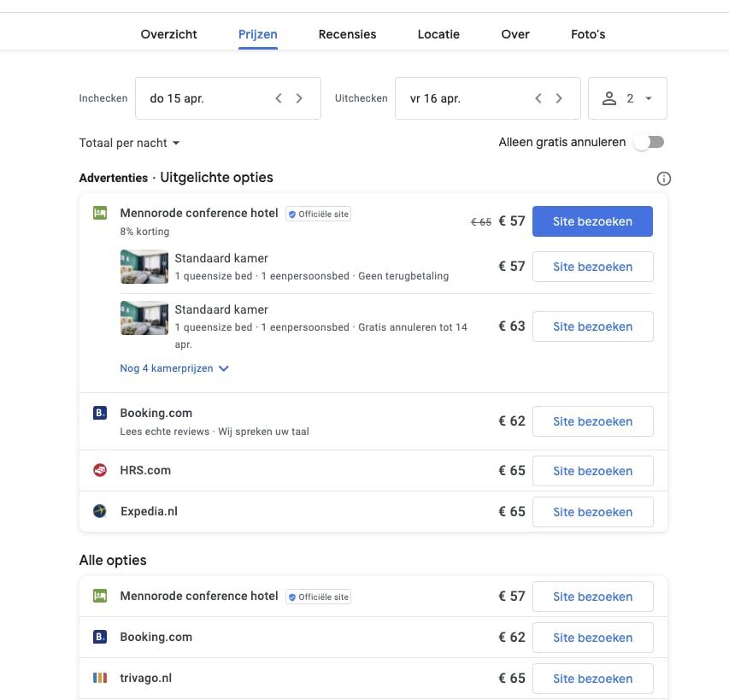The height and width of the screenshot is (700, 729).
Task: Visit Expedia.nl site for €65
Action: (x=593, y=512)
